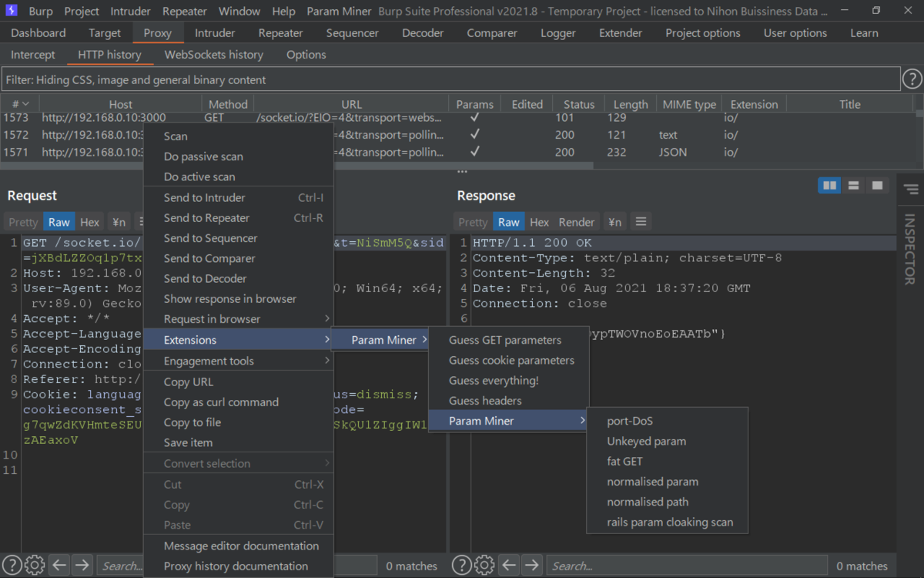Select Guess cookie parameters

[x=508, y=360]
